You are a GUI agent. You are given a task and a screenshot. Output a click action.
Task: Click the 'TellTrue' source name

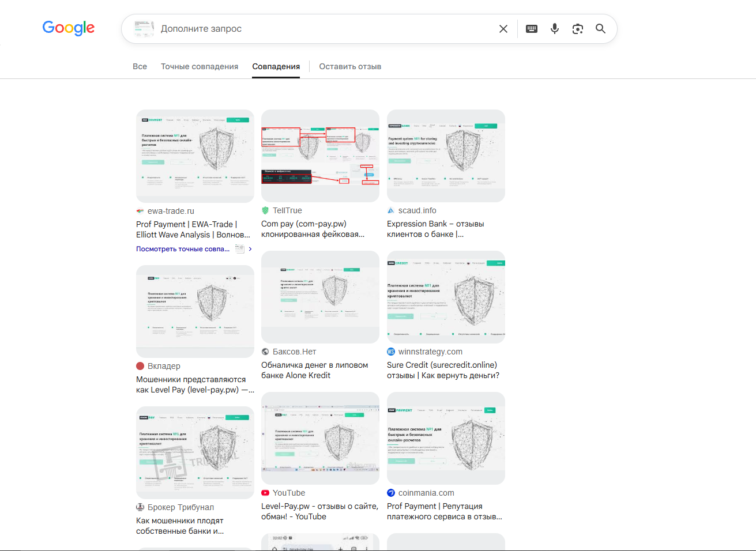pyautogui.click(x=287, y=210)
